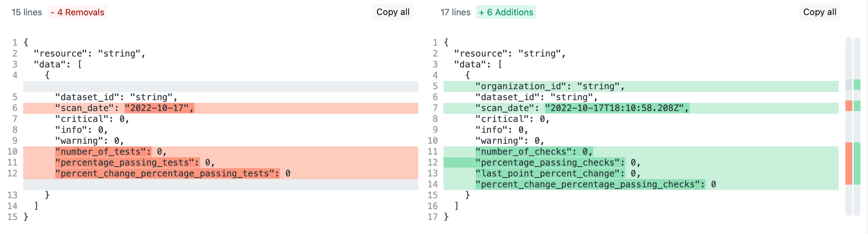Click line number 12 in the right pane
The image size is (868, 235).
[432, 162]
